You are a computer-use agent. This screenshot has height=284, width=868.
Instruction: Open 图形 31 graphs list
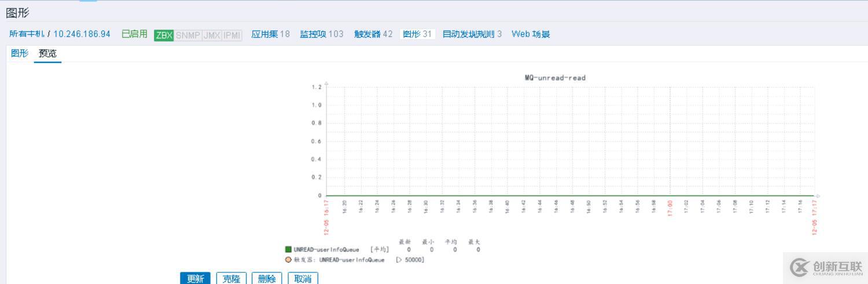[417, 34]
